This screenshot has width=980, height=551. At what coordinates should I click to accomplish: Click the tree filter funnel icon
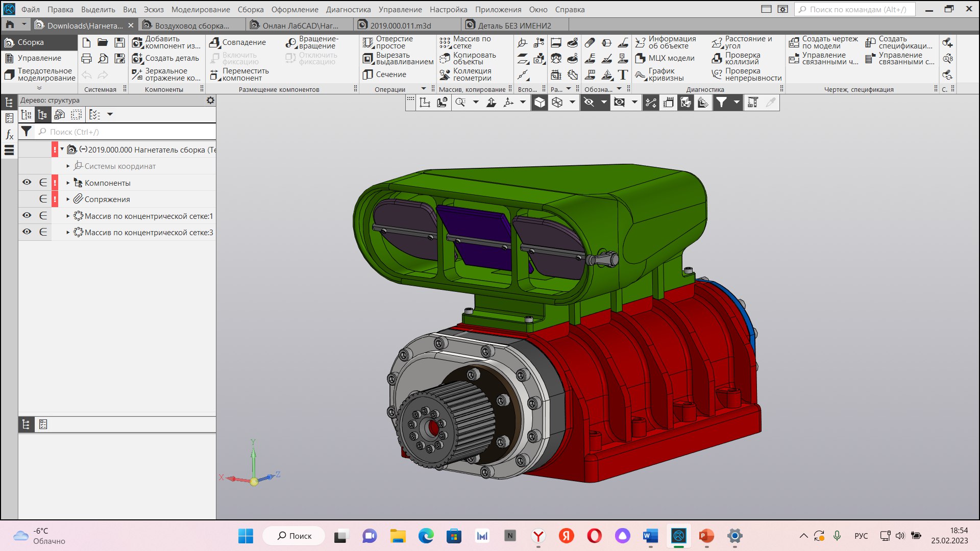pos(27,132)
